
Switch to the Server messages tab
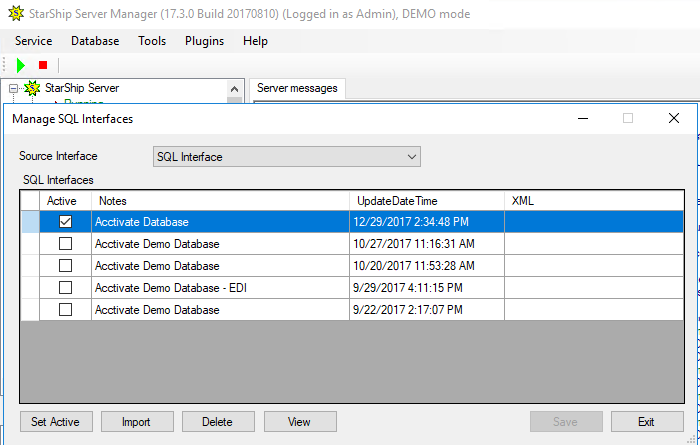point(297,88)
